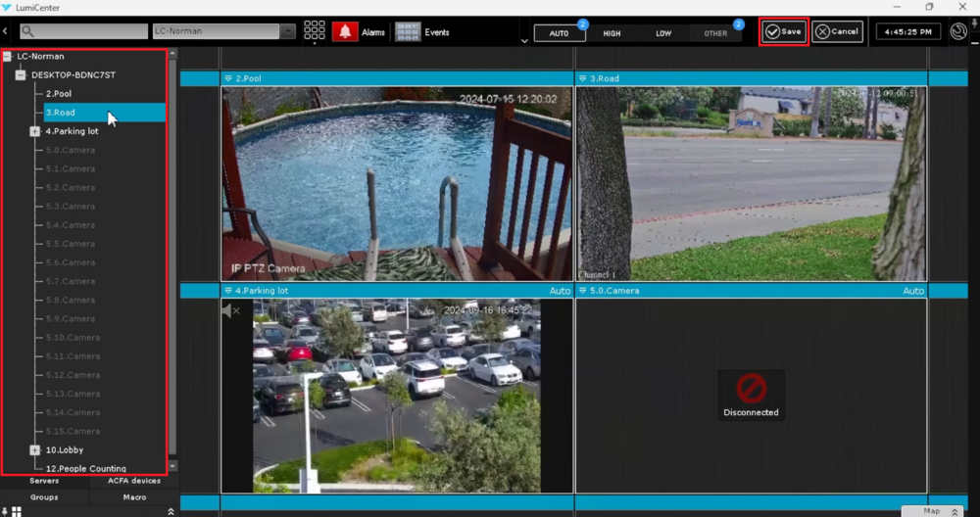The width and height of the screenshot is (980, 517).
Task: Open the Macro tab
Action: point(133,497)
